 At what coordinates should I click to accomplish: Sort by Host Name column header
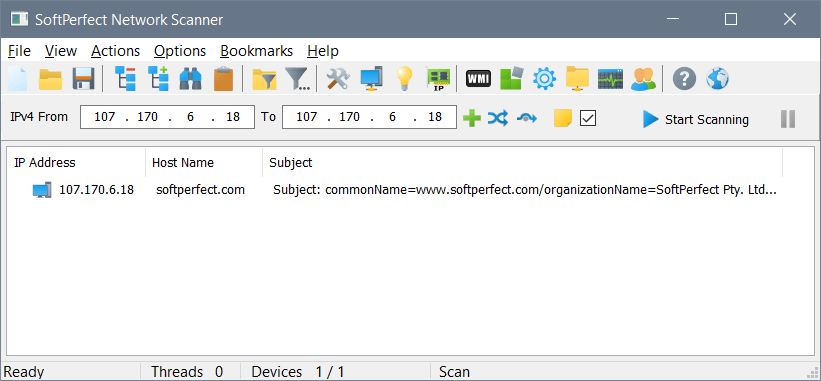204,162
